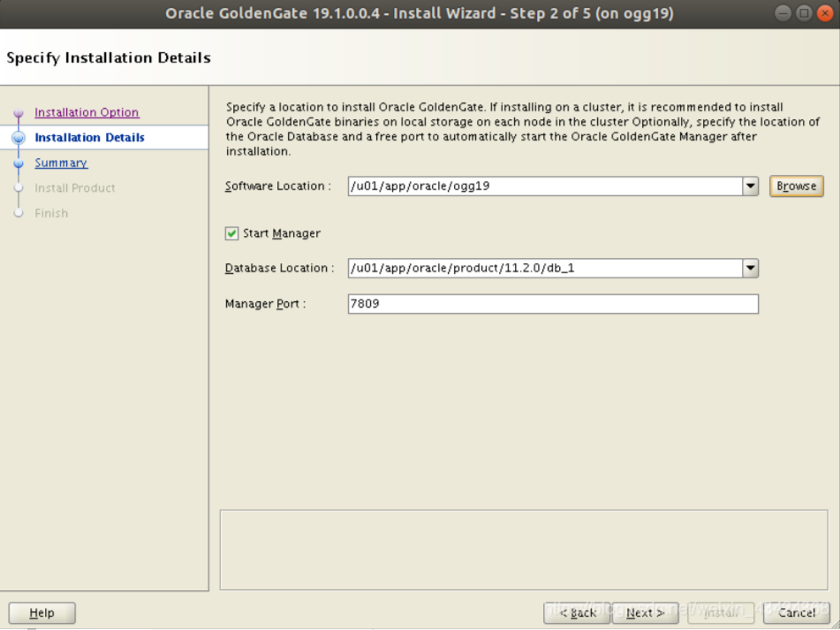This screenshot has width=840, height=630.
Task: Click the Software Location label
Action: pyautogui.click(x=278, y=186)
